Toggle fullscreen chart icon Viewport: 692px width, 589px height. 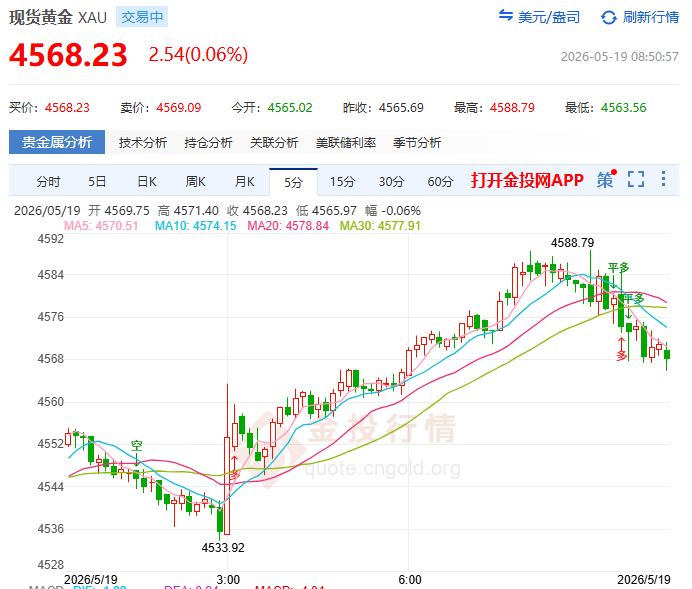tap(636, 179)
